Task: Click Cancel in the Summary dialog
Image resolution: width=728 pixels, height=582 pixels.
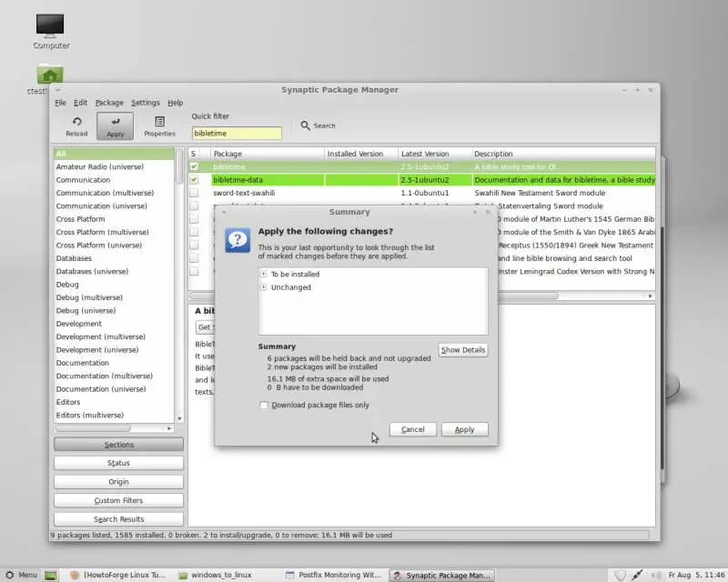Action: 413,429
